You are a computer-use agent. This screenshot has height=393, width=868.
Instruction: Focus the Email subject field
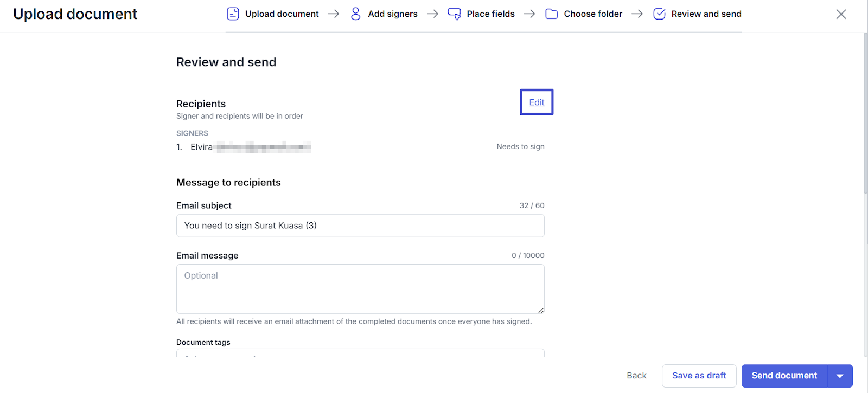click(x=360, y=226)
